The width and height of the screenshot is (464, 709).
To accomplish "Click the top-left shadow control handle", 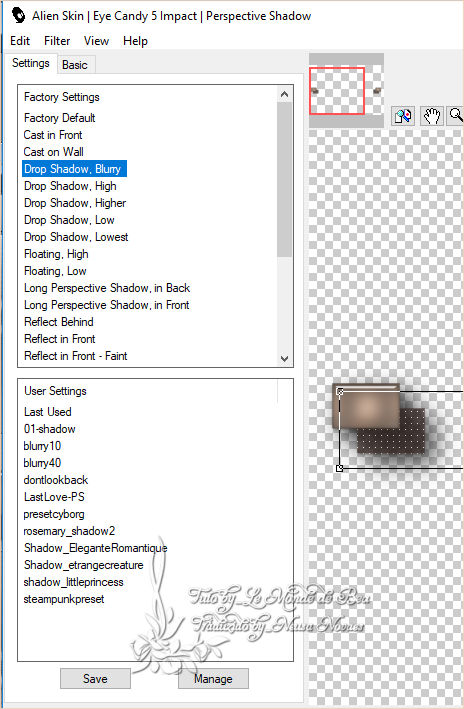I will pos(340,392).
